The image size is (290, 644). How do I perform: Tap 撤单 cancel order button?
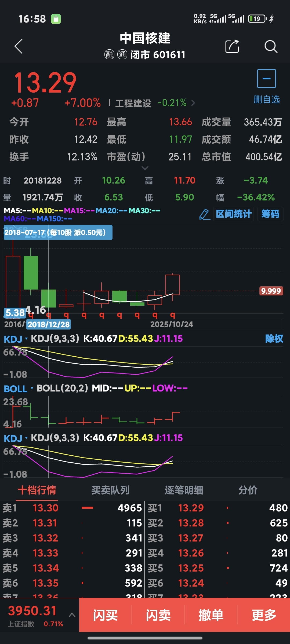pyautogui.click(x=211, y=615)
